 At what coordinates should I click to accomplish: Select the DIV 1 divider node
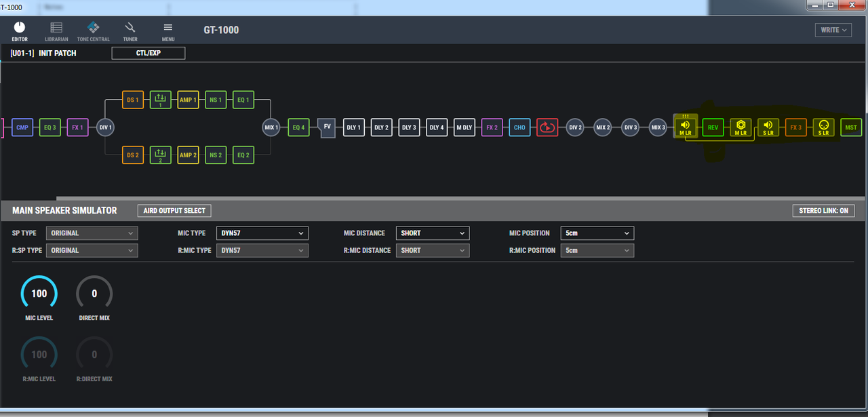(105, 127)
